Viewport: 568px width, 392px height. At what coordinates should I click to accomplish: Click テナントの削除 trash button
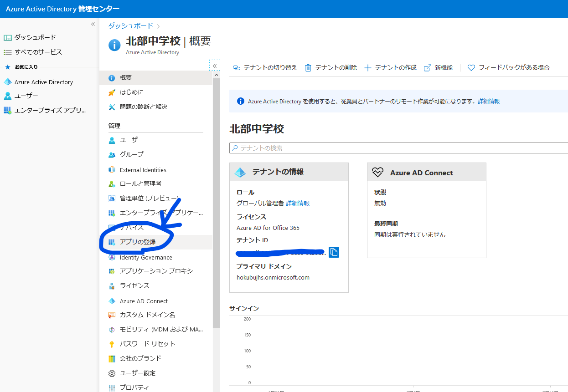pos(331,67)
